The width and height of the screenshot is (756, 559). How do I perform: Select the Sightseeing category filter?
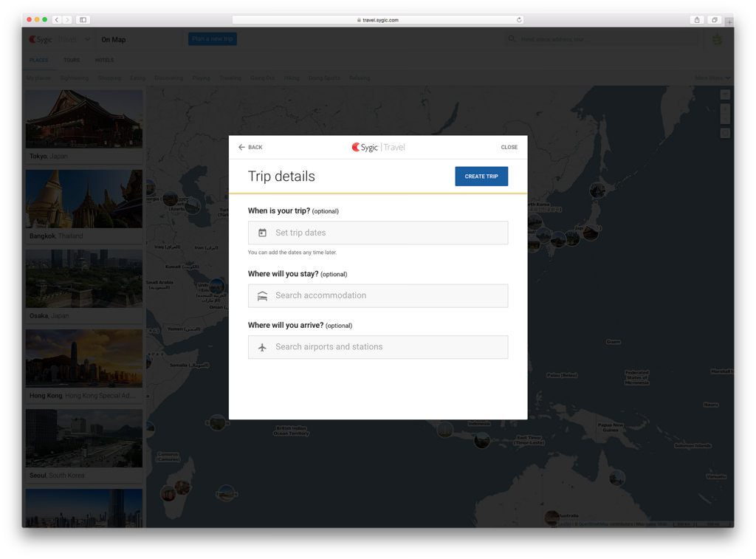click(x=75, y=78)
